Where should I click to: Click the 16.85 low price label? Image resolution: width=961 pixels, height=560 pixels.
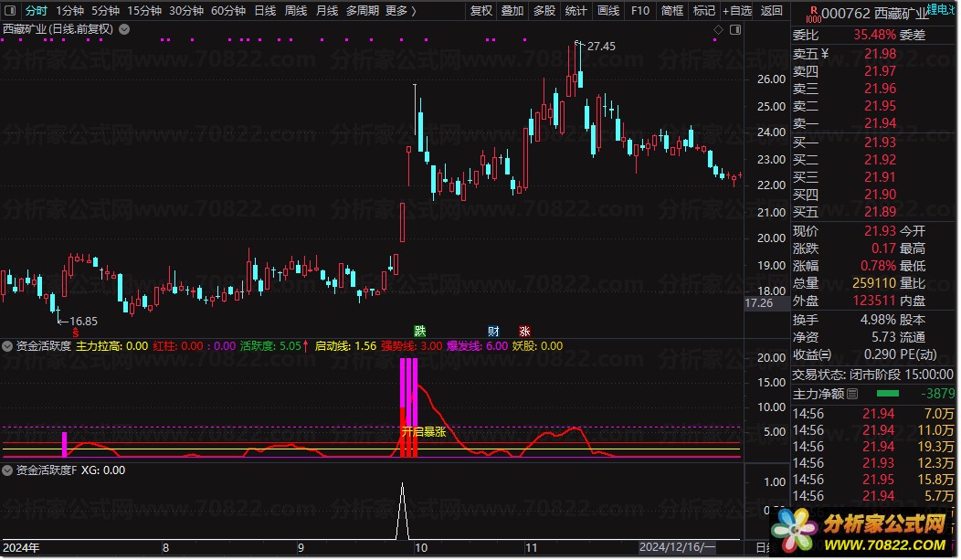83,321
